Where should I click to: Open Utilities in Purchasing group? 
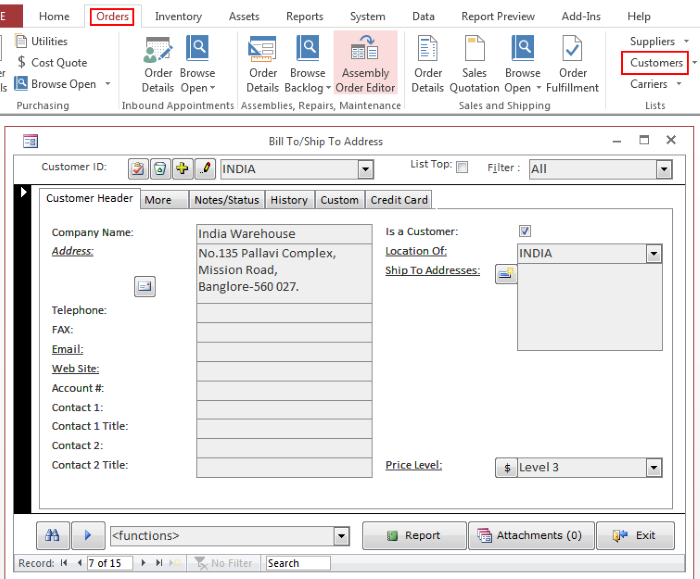pos(41,41)
